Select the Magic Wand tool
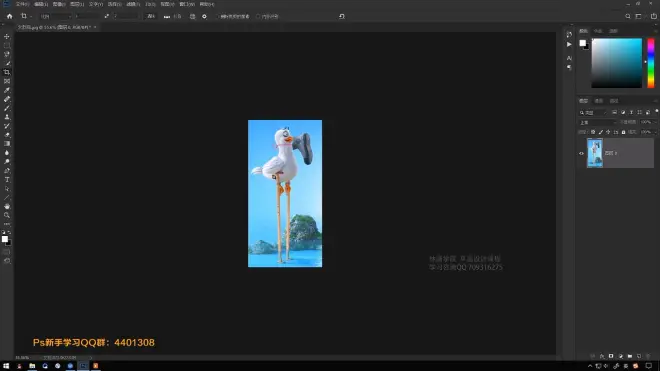The image size is (660, 371). 7,63
